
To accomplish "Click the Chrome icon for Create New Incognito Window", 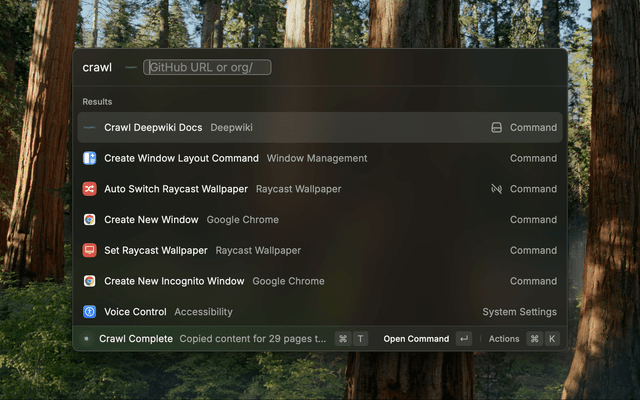I will pos(89,281).
